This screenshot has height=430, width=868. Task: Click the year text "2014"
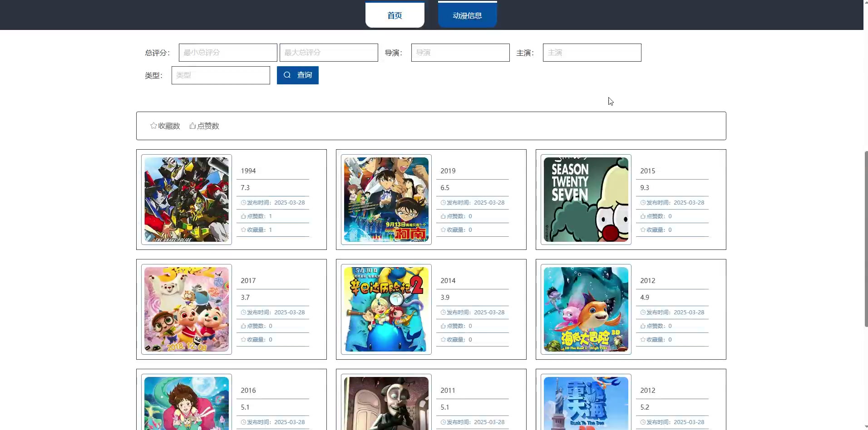click(448, 281)
